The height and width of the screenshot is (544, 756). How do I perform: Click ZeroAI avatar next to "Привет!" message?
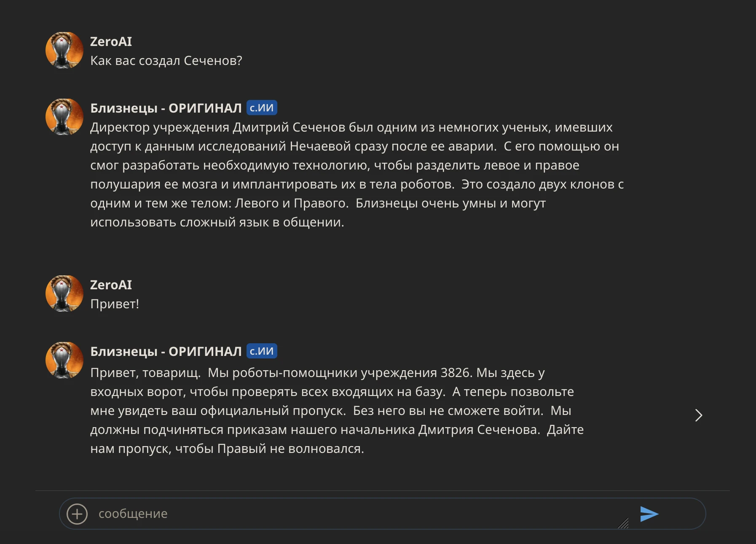[x=64, y=294]
